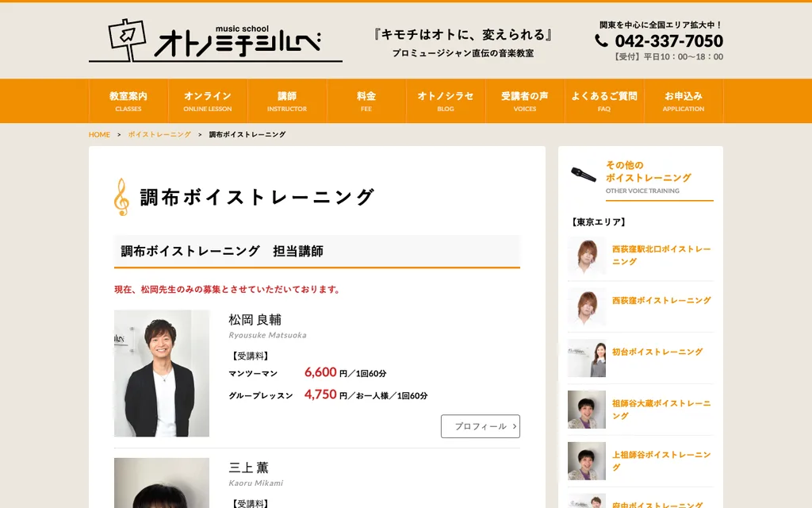Viewport: 812px width, 508px height.
Task: Open 西荻窪駅北口ボイストレーニング link
Action: pyautogui.click(x=661, y=255)
